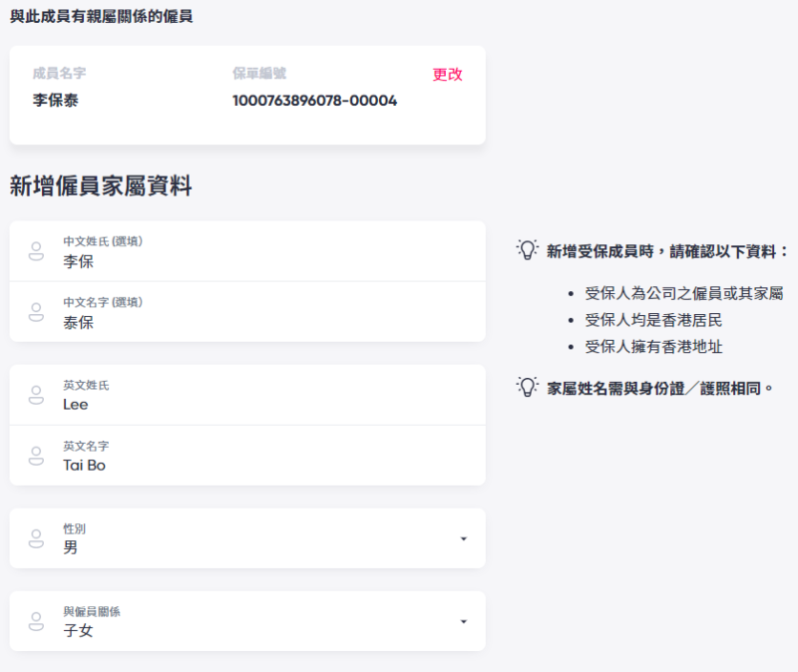Viewport: 798px width, 672px height.
Task: Click the person icon beside 中文名字 field
Action: click(x=36, y=312)
